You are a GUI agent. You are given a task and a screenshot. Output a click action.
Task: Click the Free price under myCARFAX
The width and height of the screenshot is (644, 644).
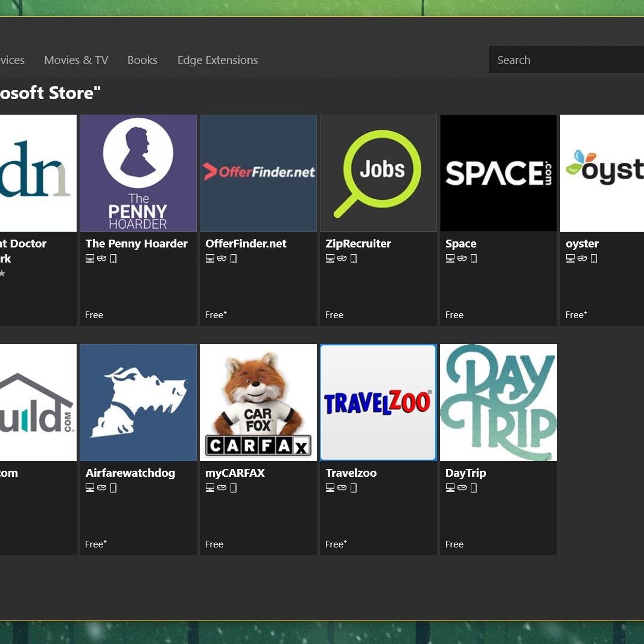coord(214,544)
